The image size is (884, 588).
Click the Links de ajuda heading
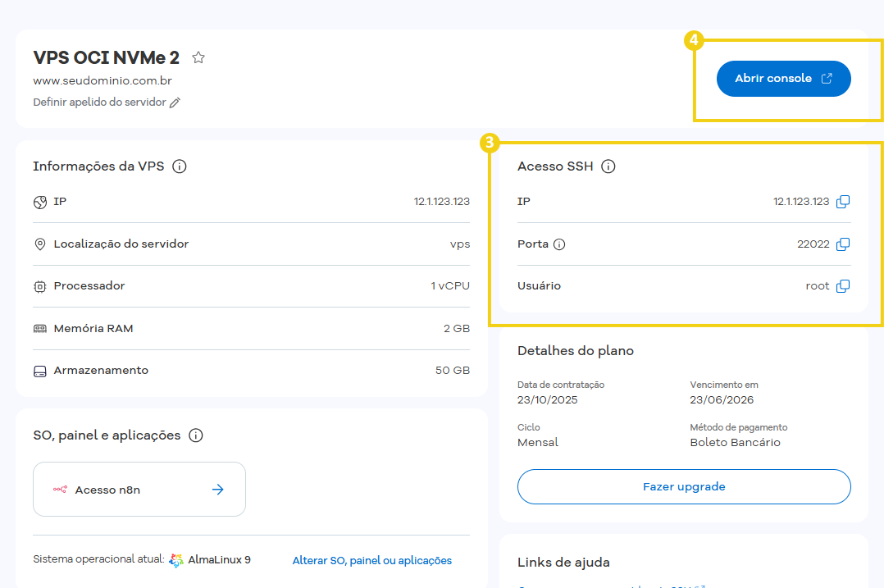point(564,562)
